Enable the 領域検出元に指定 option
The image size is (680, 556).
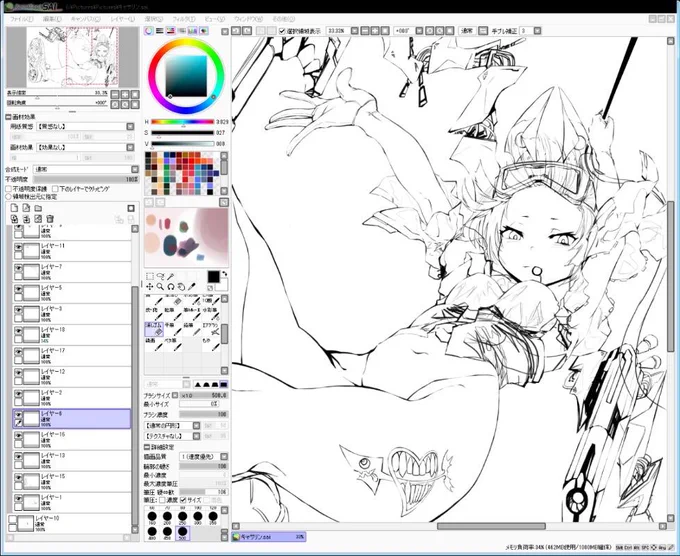(x=9, y=197)
